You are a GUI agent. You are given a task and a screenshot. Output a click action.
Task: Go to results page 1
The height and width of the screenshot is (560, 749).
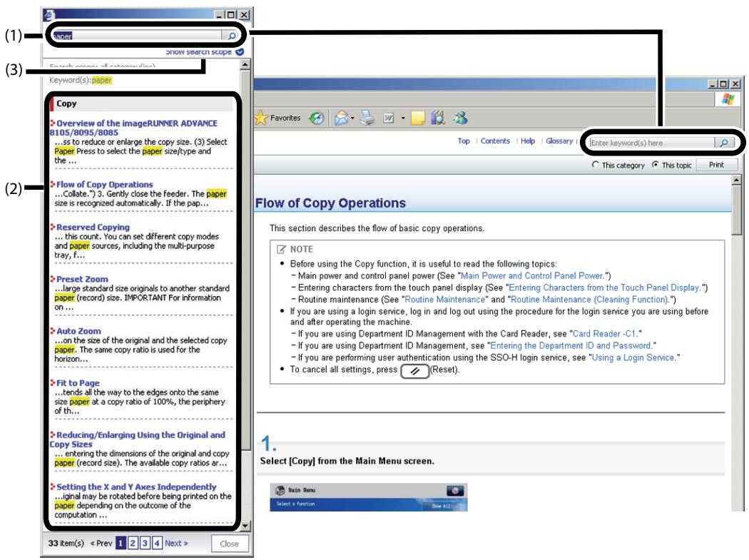click(121, 544)
